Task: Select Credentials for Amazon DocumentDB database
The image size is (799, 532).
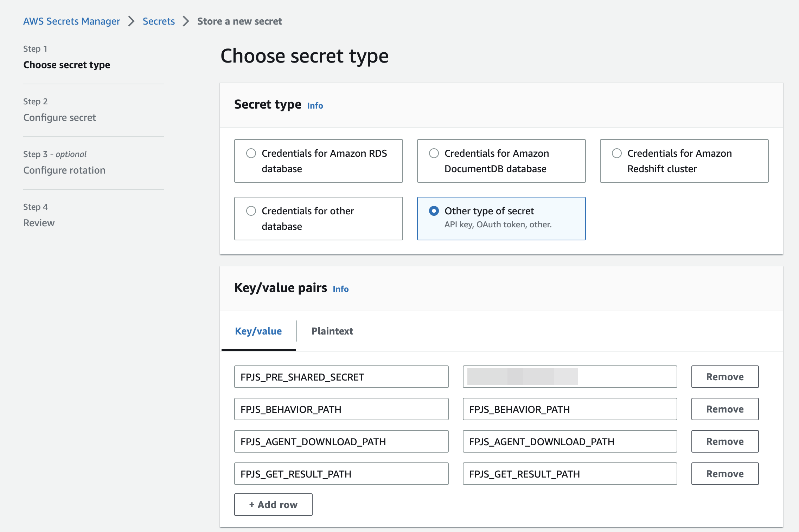Action: tap(434, 154)
